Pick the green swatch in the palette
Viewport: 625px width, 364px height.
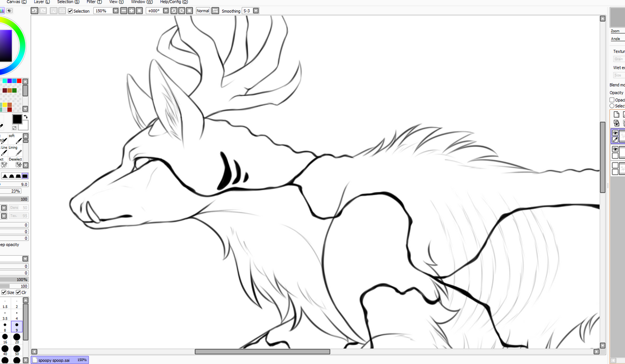[x=14, y=90]
